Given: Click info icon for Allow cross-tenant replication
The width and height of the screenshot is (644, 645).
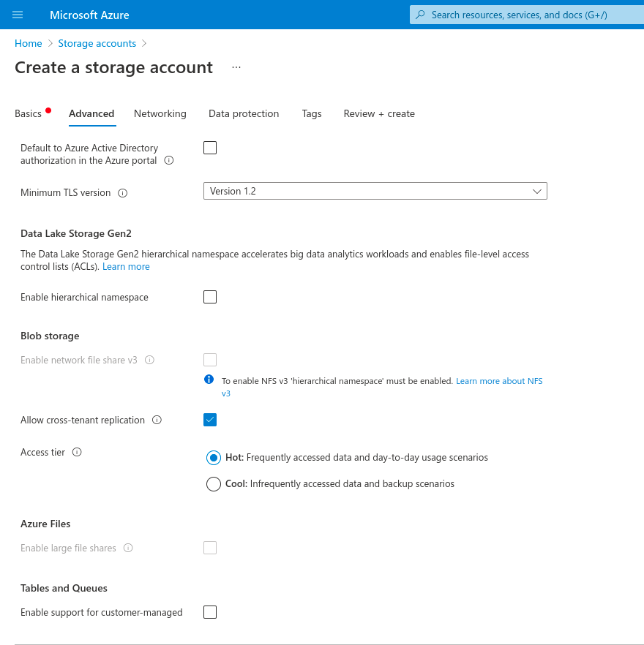Looking at the screenshot, I should pyautogui.click(x=157, y=420).
